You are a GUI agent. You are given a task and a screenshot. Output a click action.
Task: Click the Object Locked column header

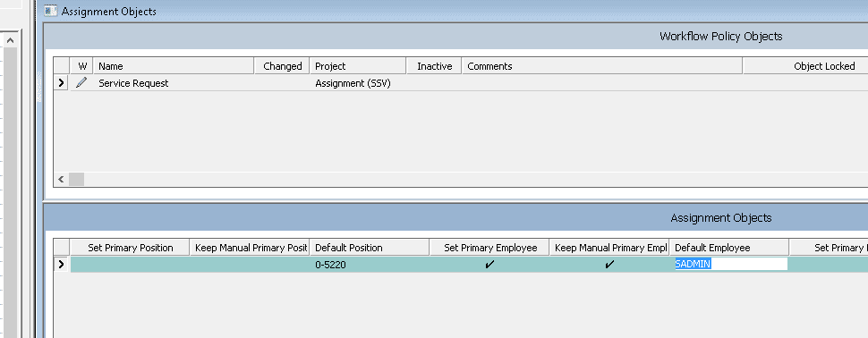point(805,66)
